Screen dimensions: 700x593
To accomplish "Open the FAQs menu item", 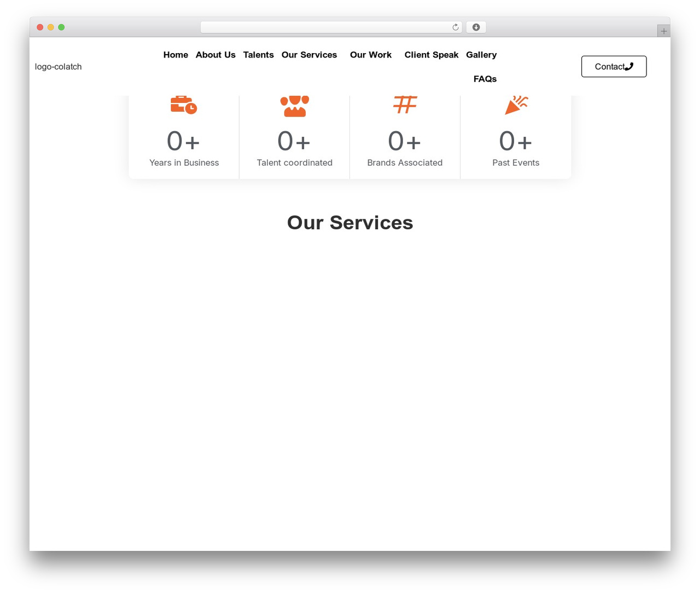I will point(485,79).
